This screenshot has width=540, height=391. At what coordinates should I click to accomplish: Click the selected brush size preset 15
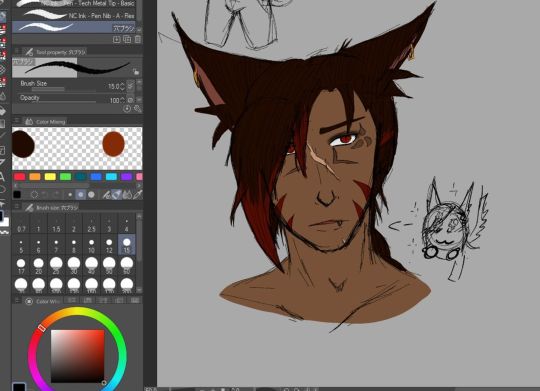(126, 245)
